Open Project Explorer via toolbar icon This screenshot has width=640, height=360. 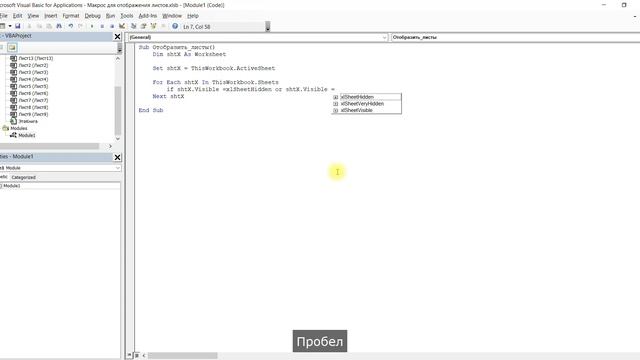coord(133,26)
